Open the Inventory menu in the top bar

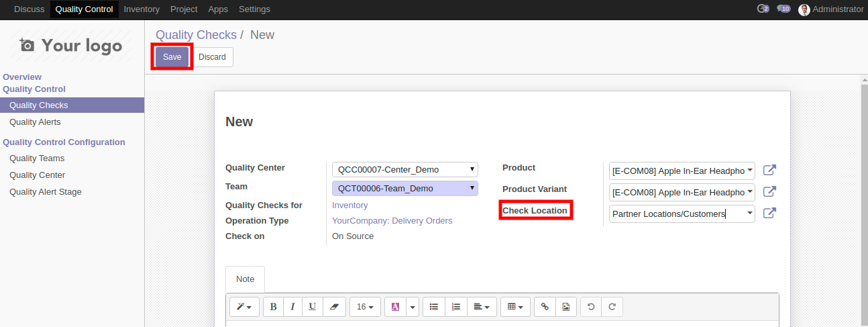(142, 9)
